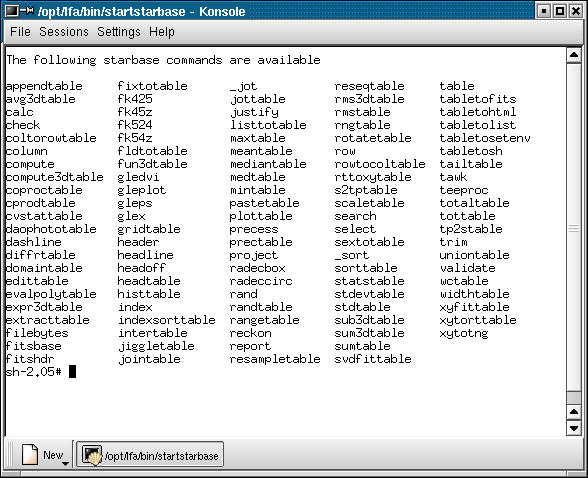Click the command 'filebytes'
Screen dimensions: 588x478
coord(37,333)
